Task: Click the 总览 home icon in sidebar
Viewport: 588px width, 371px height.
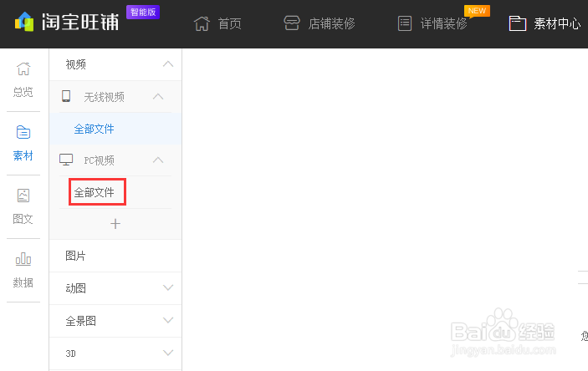Action: tap(23, 69)
